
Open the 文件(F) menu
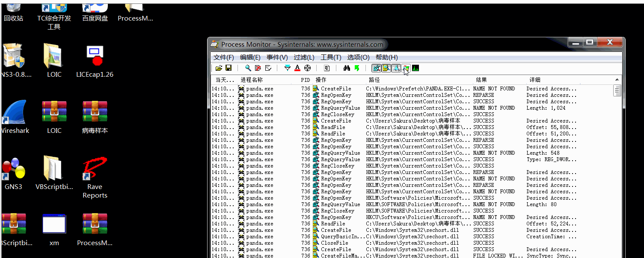tap(224, 57)
